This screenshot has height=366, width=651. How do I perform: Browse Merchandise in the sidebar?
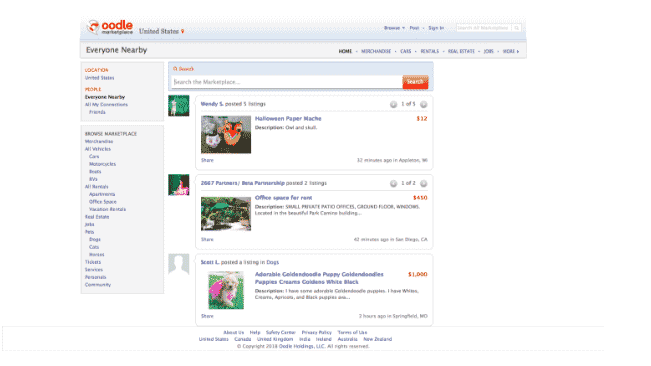click(x=99, y=142)
